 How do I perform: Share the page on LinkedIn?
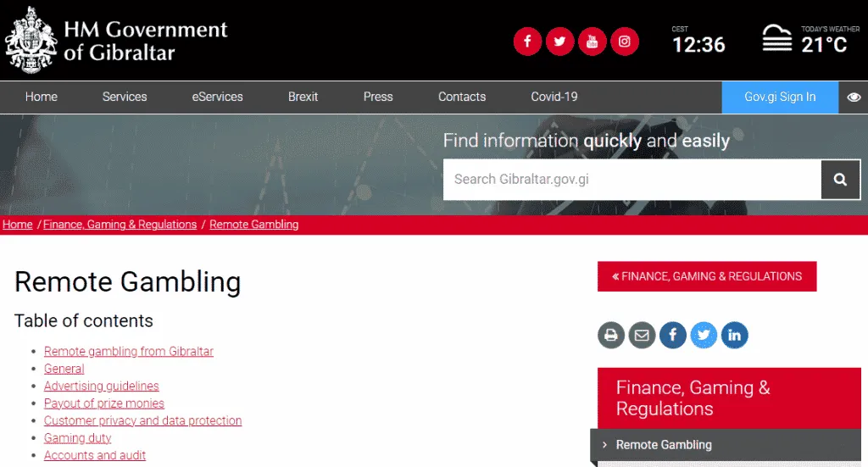click(734, 336)
